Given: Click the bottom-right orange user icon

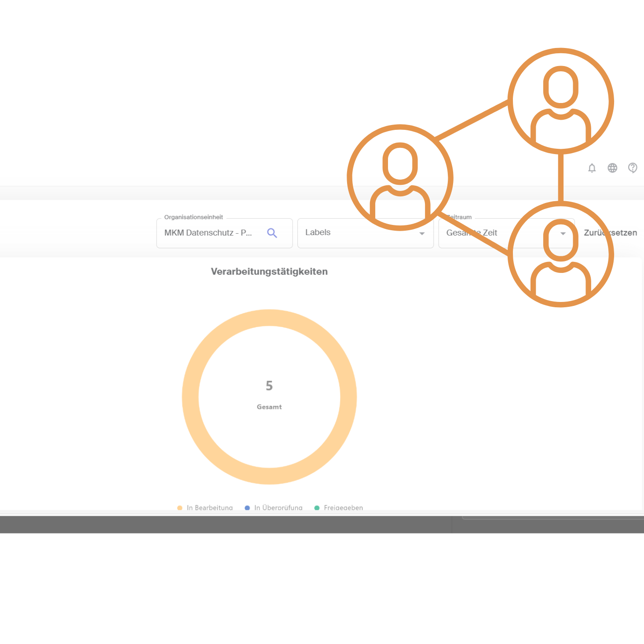Looking at the screenshot, I should (x=560, y=254).
